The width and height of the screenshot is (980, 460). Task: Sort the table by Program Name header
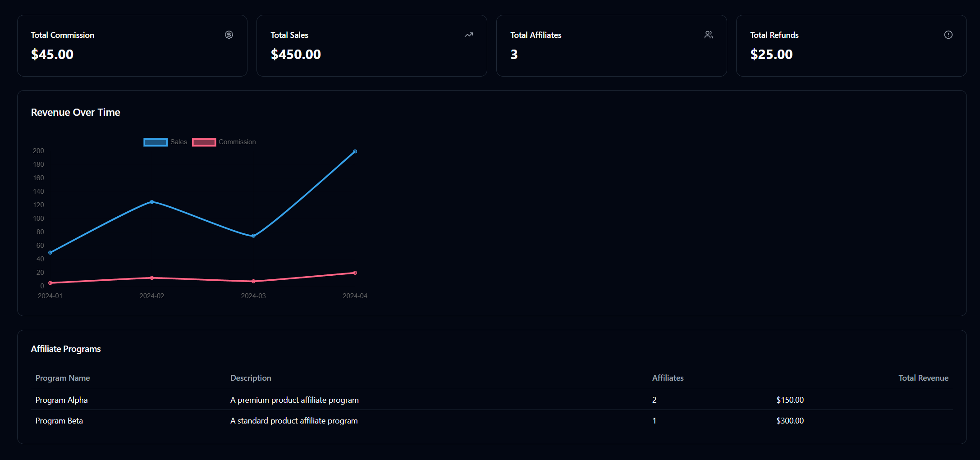[x=63, y=378]
